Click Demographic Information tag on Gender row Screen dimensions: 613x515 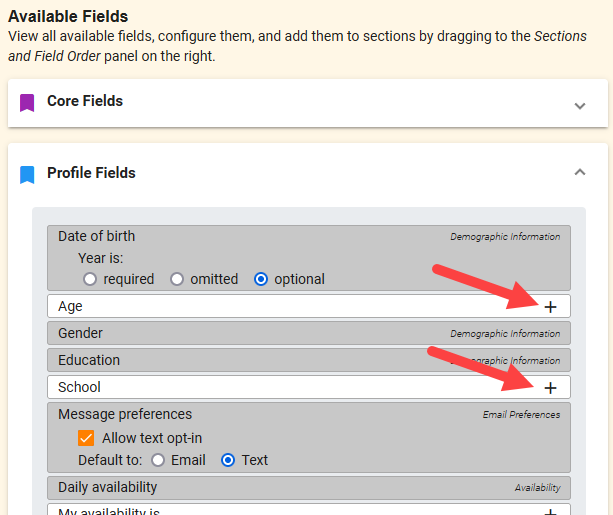pyautogui.click(x=505, y=334)
